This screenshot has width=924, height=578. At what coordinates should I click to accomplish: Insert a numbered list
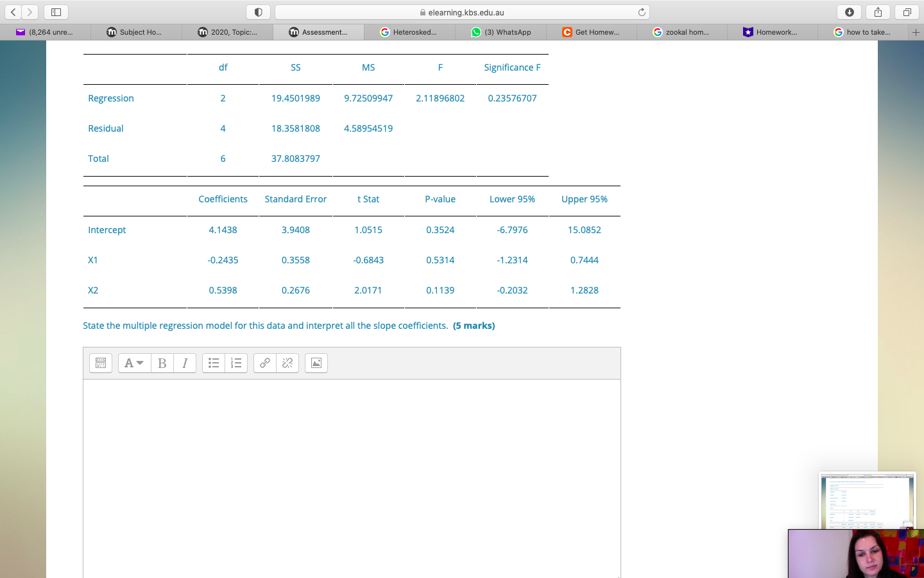(236, 363)
